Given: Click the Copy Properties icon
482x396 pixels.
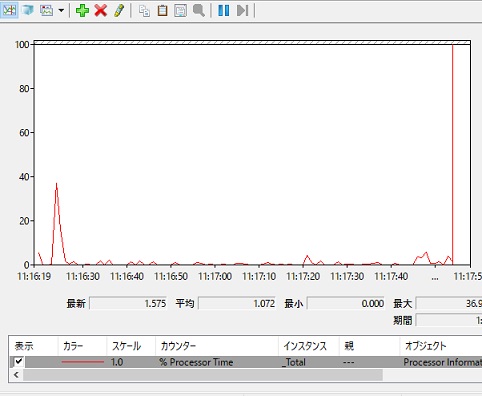Looking at the screenshot, I should [x=144, y=10].
